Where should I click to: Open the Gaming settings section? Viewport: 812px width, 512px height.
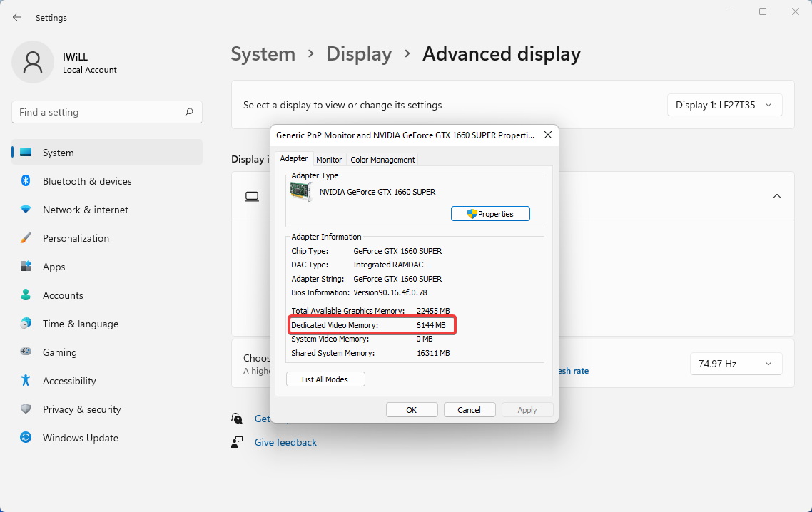point(61,352)
